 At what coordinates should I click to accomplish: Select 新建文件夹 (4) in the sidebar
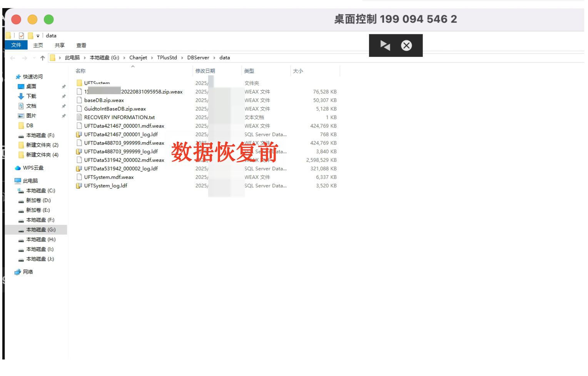[x=42, y=155]
